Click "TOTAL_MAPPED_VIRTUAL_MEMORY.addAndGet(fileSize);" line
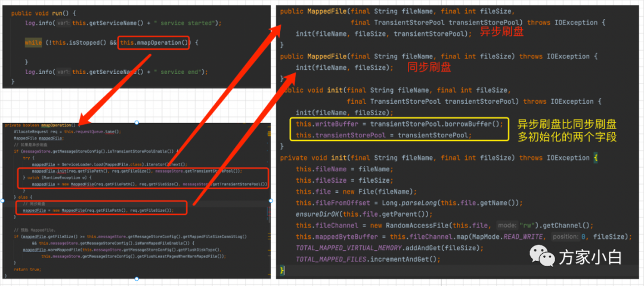Viewport: 644px width, 286px height. [390, 248]
